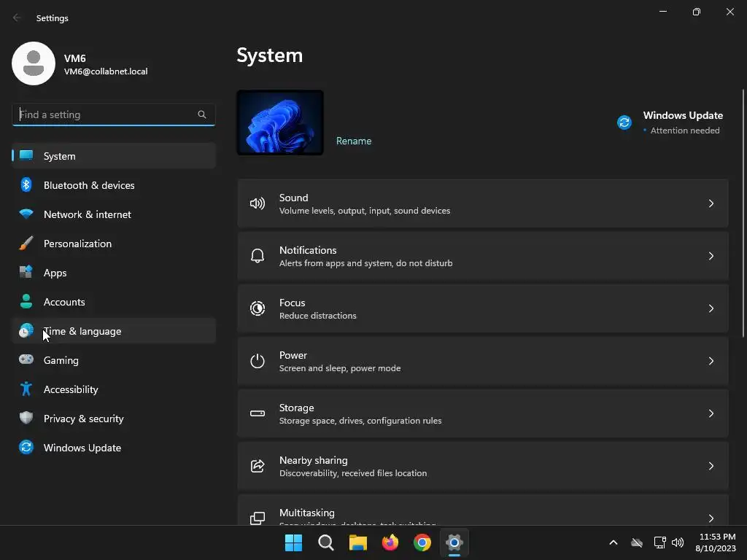747x560 pixels.
Task: Open Time & language settings
Action: (x=114, y=330)
